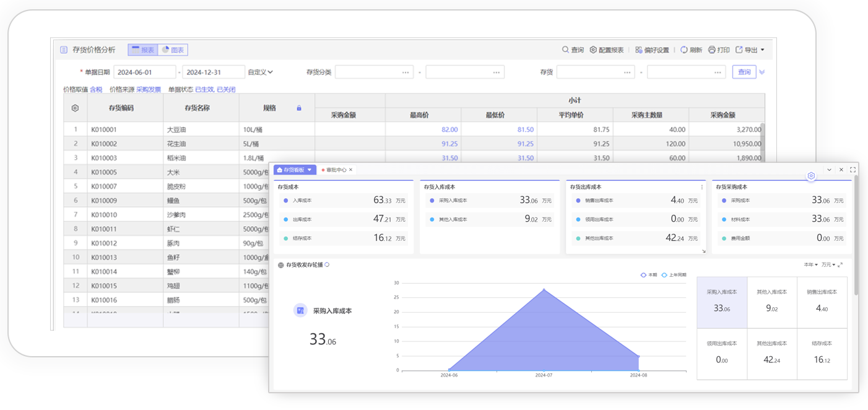Open 偏好设置 preference settings
Viewport: 868px width, 410px height.
tap(652, 50)
